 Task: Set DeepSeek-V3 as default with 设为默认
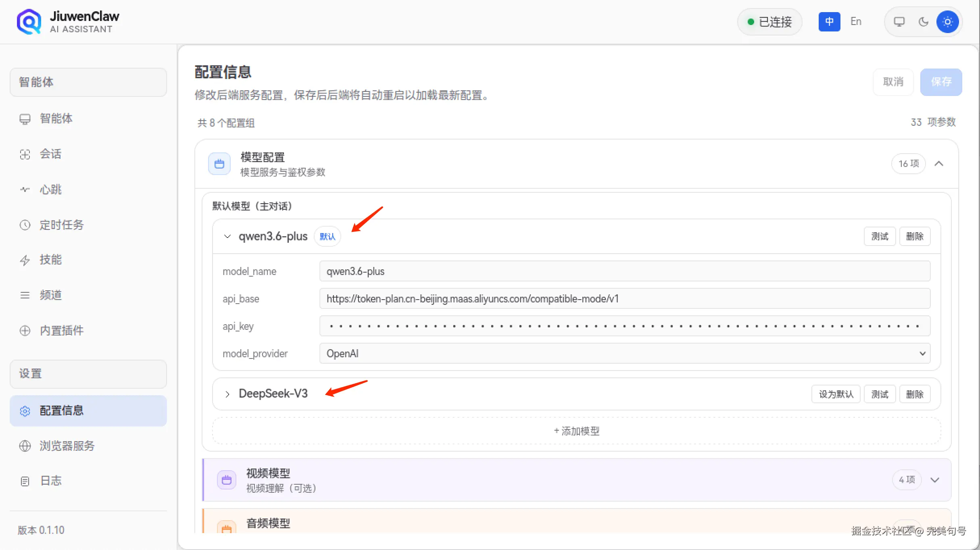click(x=836, y=394)
